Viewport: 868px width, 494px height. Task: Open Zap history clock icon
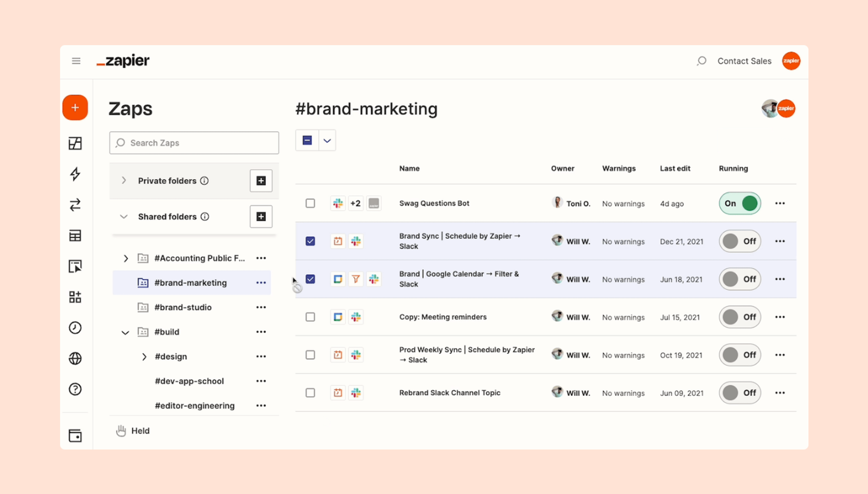(x=75, y=328)
